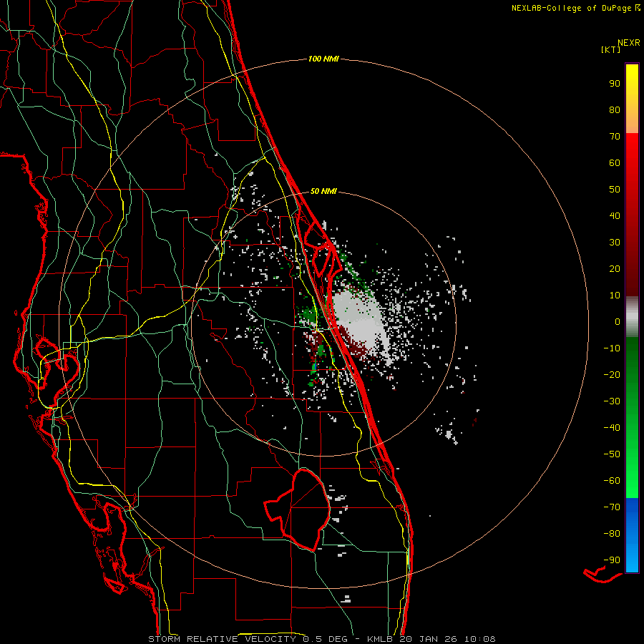Click the 50 NMI range ring label

point(323,191)
